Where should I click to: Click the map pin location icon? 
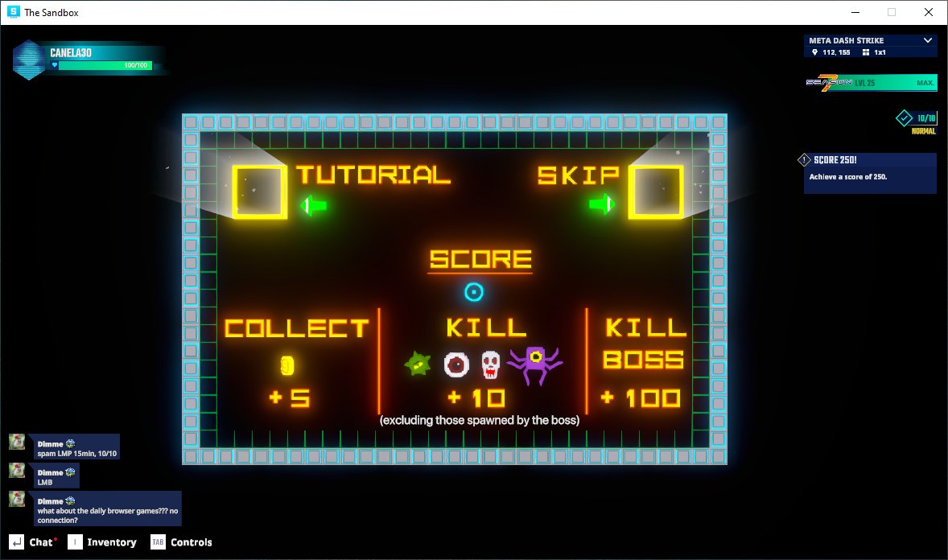point(814,52)
